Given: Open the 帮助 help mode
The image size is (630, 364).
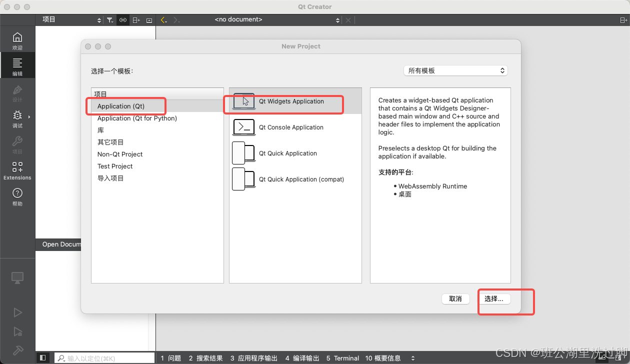Looking at the screenshot, I should (17, 197).
